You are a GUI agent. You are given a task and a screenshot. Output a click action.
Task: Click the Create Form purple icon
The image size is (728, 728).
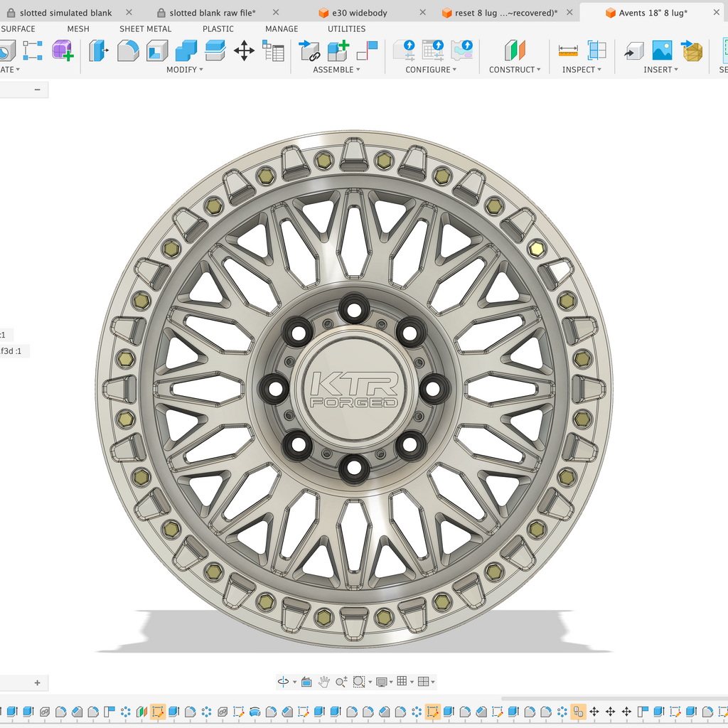coord(63,50)
